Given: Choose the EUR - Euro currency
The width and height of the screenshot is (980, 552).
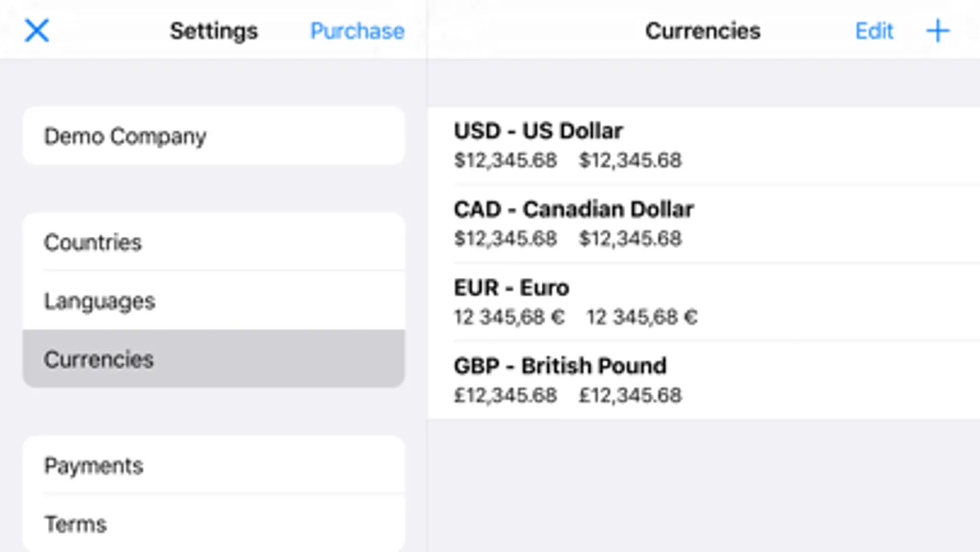Looking at the screenshot, I should click(x=703, y=302).
